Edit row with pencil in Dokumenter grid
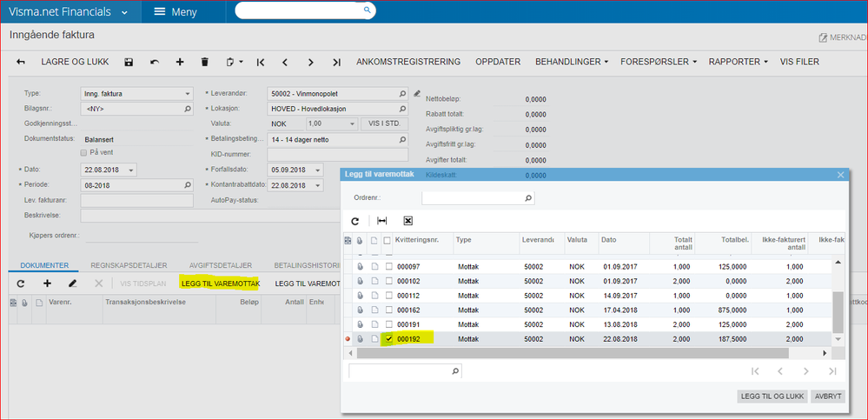The width and height of the screenshot is (868, 420). point(72,283)
